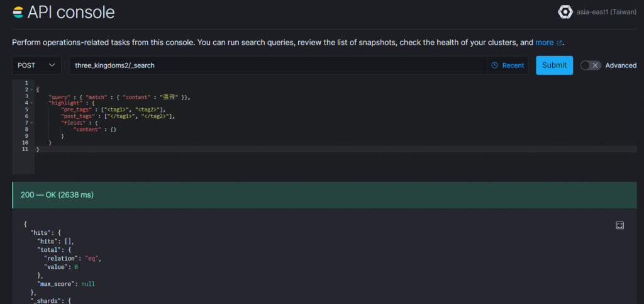
Task: Click the pre_tags line in the editor
Action: pyautogui.click(x=113, y=110)
